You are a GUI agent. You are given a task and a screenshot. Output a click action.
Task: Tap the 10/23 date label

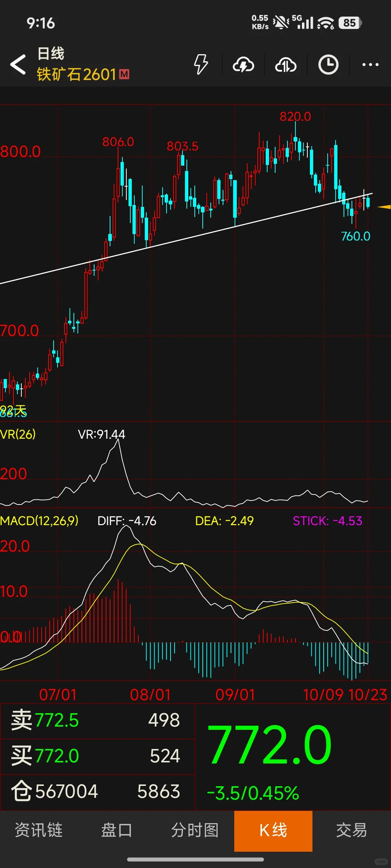point(368,695)
